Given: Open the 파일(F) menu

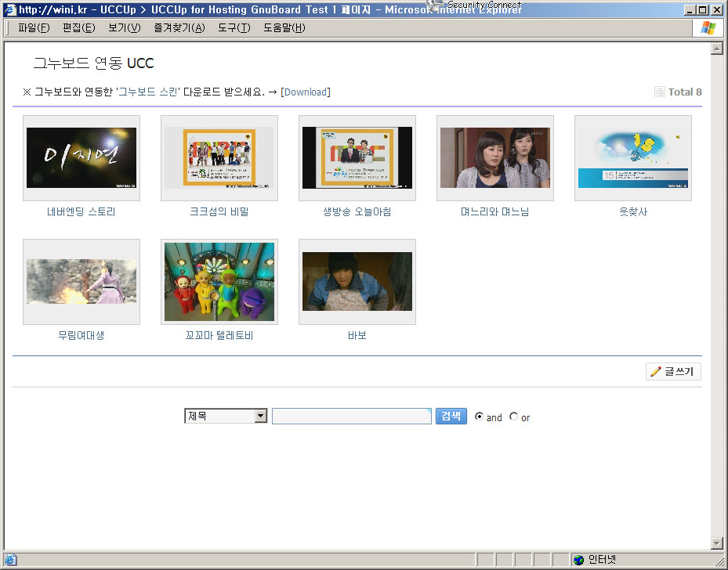Looking at the screenshot, I should click(34, 28).
